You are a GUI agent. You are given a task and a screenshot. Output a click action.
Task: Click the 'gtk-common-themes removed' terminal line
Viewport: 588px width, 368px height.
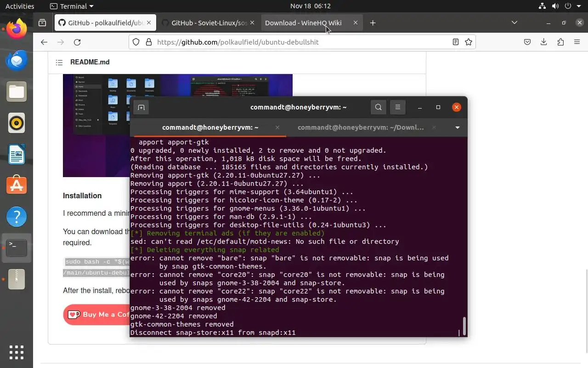[182, 324]
